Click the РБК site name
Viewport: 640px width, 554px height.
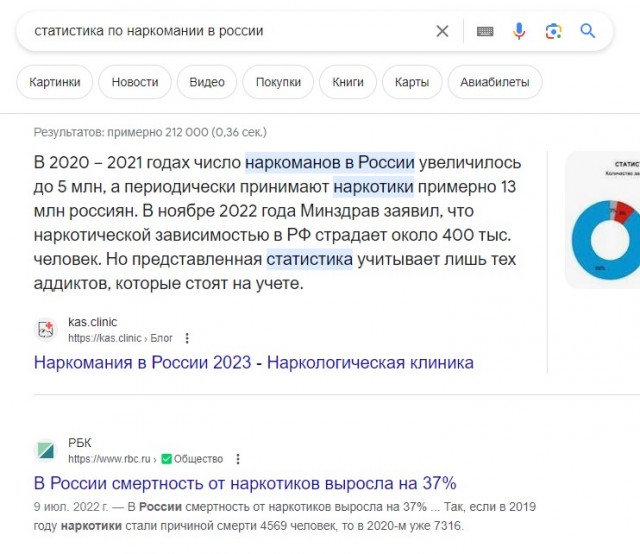[80, 443]
